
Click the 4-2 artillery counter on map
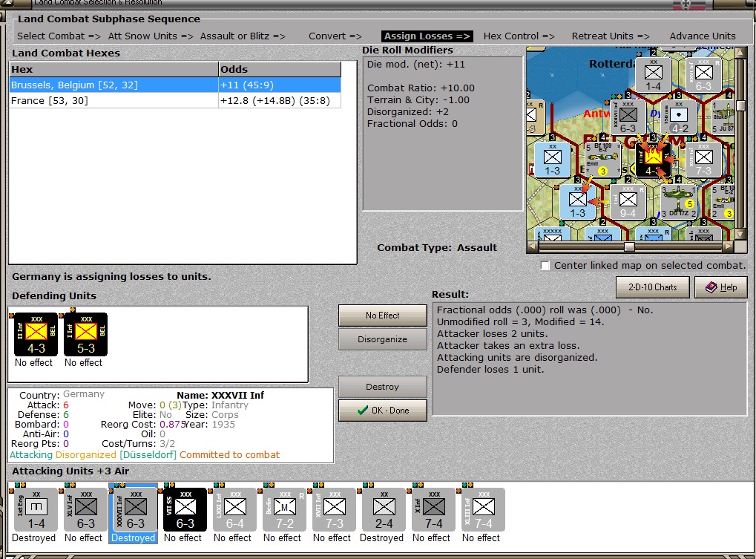point(678,117)
